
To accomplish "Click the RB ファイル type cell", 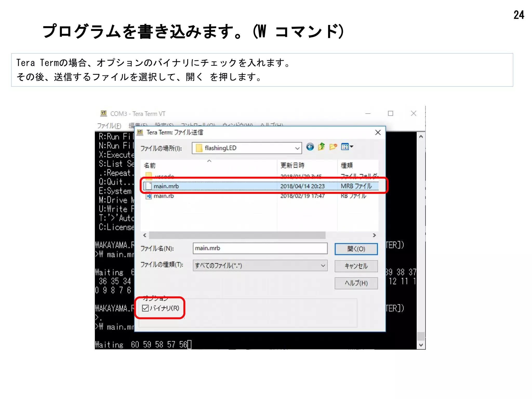I will (x=354, y=196).
